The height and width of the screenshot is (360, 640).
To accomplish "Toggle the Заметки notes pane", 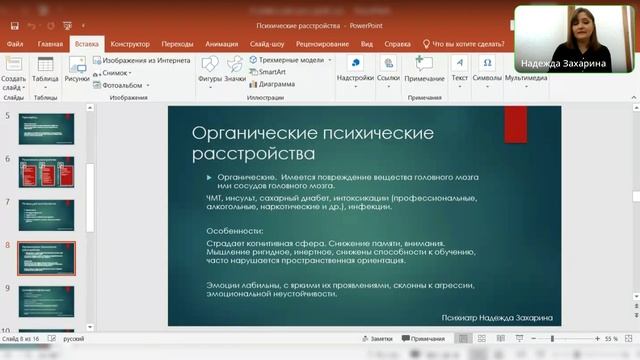I will tap(377, 339).
